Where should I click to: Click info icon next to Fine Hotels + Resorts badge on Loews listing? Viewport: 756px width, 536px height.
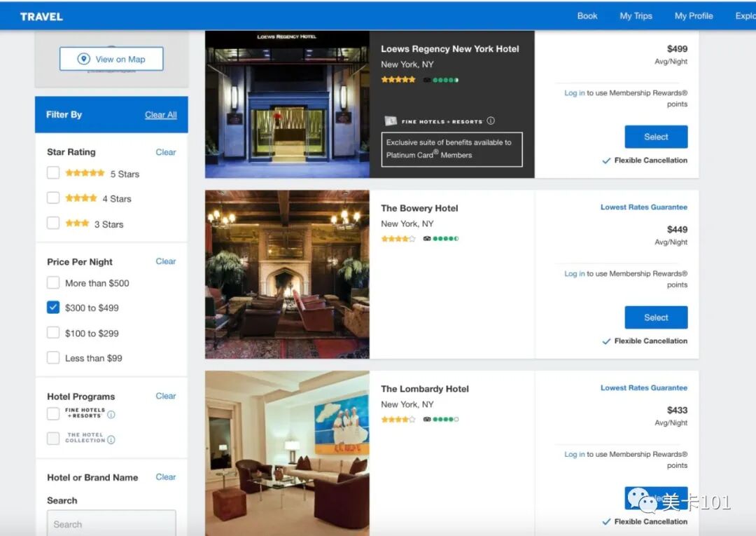point(491,121)
